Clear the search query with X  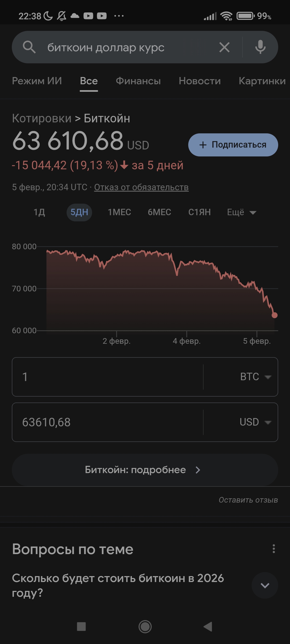224,47
